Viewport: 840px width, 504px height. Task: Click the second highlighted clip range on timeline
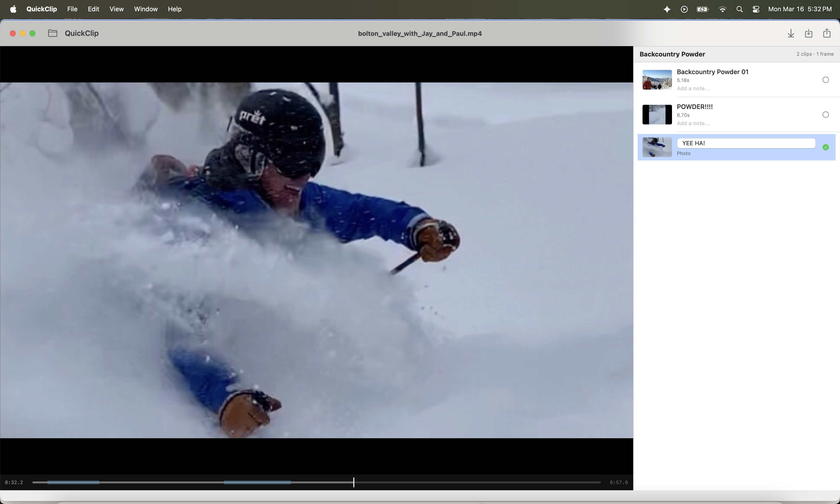pyautogui.click(x=257, y=482)
